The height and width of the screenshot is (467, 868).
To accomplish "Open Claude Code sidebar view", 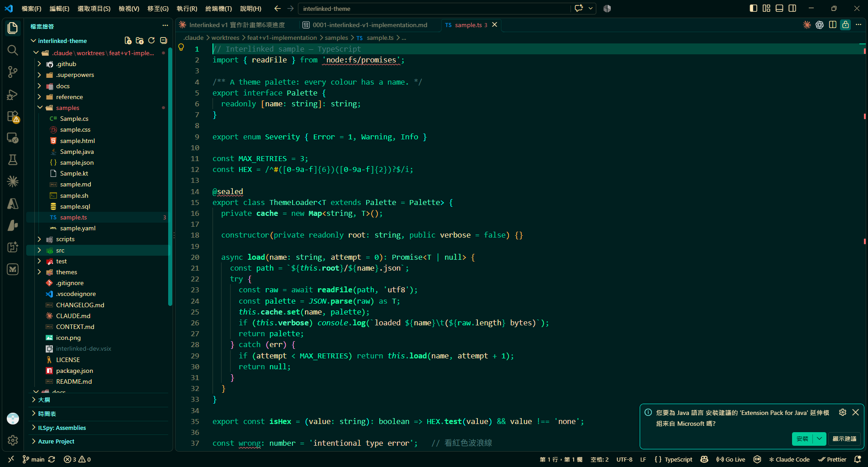I will pos(13,181).
